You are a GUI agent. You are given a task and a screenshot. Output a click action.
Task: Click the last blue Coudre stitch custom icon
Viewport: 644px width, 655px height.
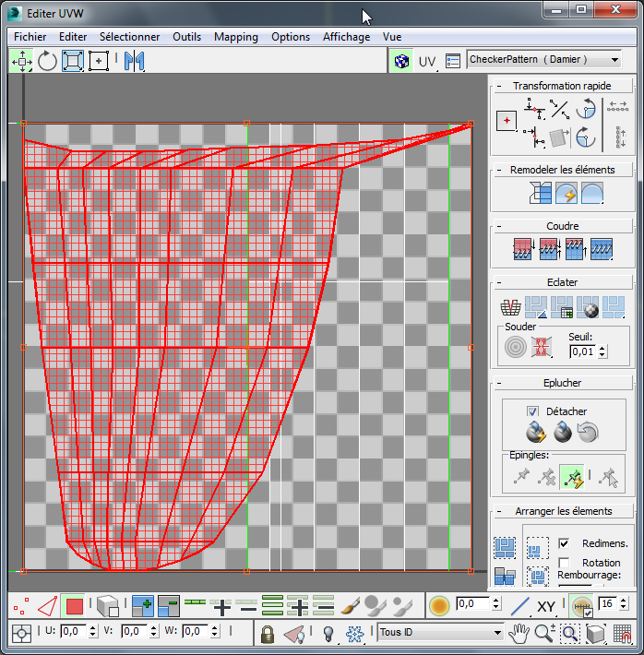click(x=602, y=249)
